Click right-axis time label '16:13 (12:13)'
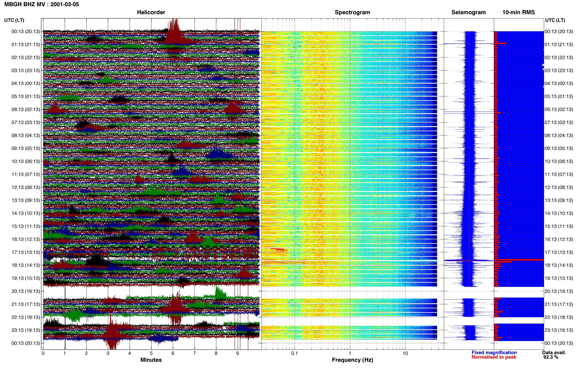This screenshot has height=368, width=588. click(559, 239)
